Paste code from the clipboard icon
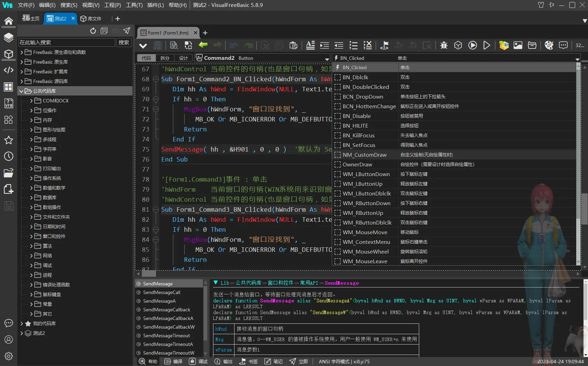The image size is (588, 366). pyautogui.click(x=293, y=45)
